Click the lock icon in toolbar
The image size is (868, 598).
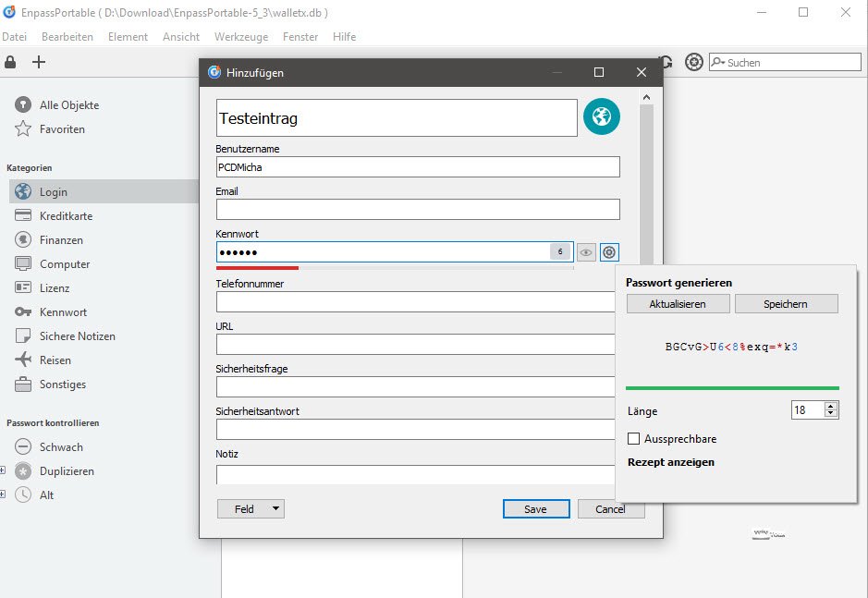pos(10,63)
